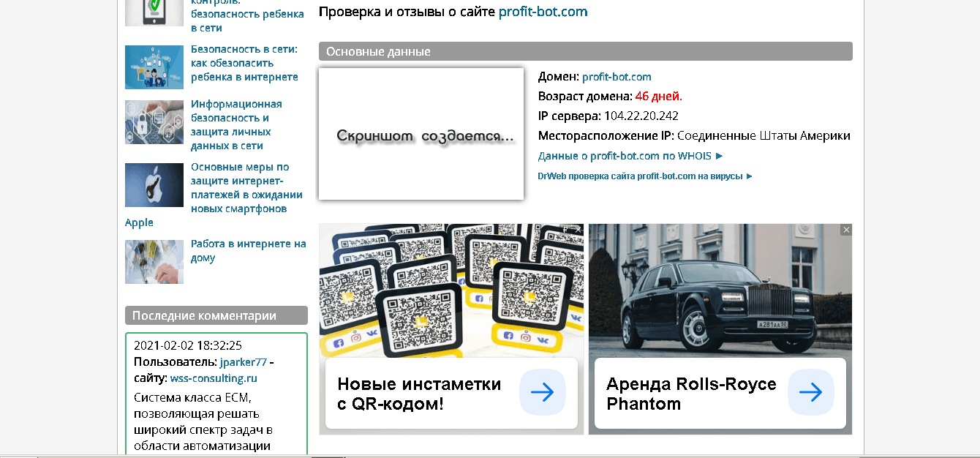
Task: Click the profit-bot.com domain link
Action: click(x=617, y=77)
